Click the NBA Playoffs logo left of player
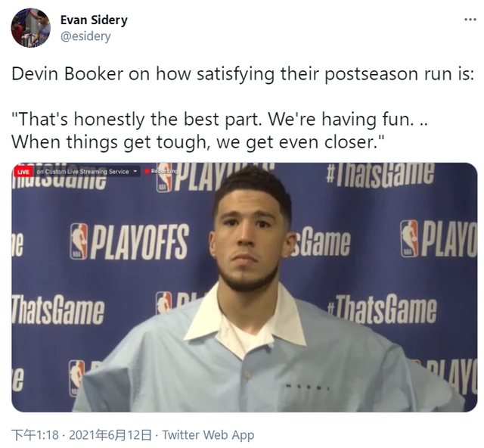The width and height of the screenshot is (484, 448). point(129,241)
